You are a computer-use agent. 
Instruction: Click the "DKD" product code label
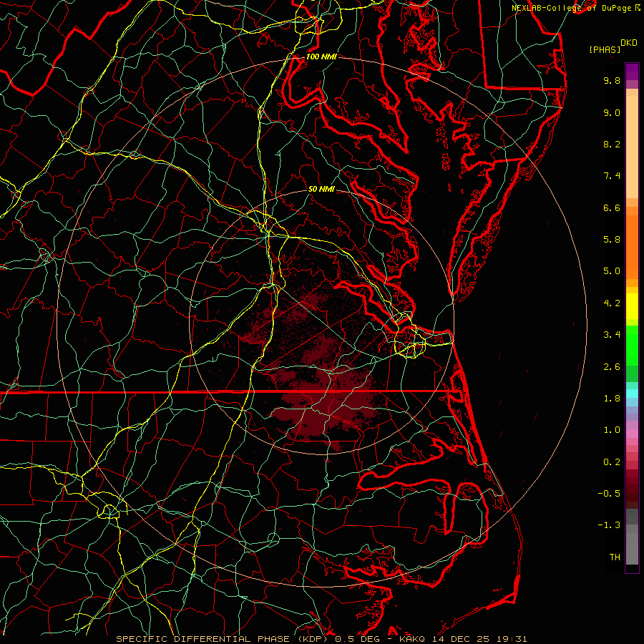[629, 43]
